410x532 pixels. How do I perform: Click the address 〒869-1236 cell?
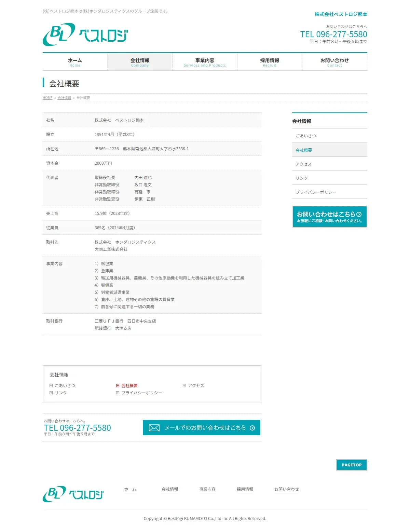point(142,149)
